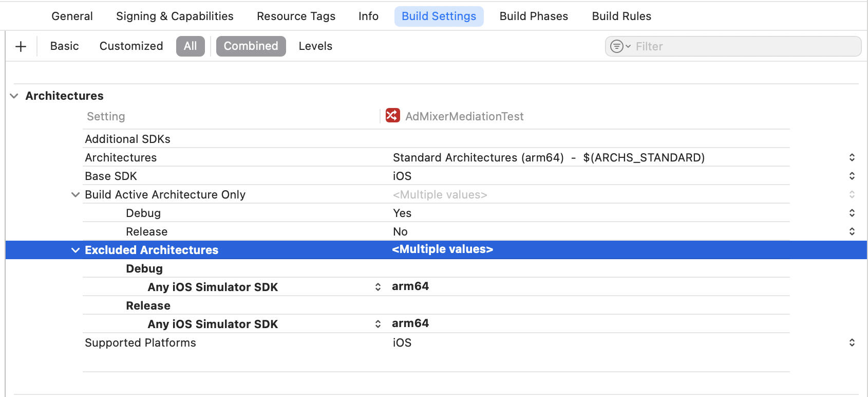Switch to the Combined view mode

click(x=251, y=46)
